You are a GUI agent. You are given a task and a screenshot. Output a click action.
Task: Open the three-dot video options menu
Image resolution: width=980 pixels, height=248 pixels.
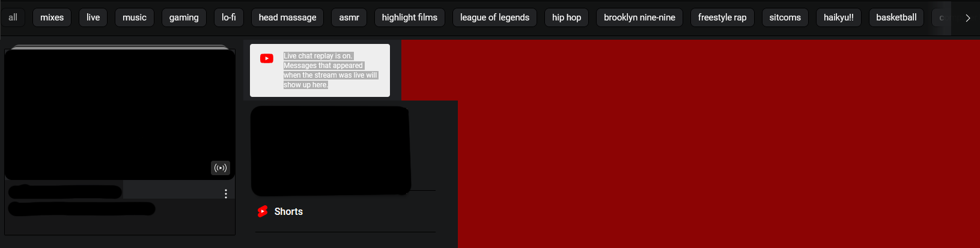coord(226,193)
